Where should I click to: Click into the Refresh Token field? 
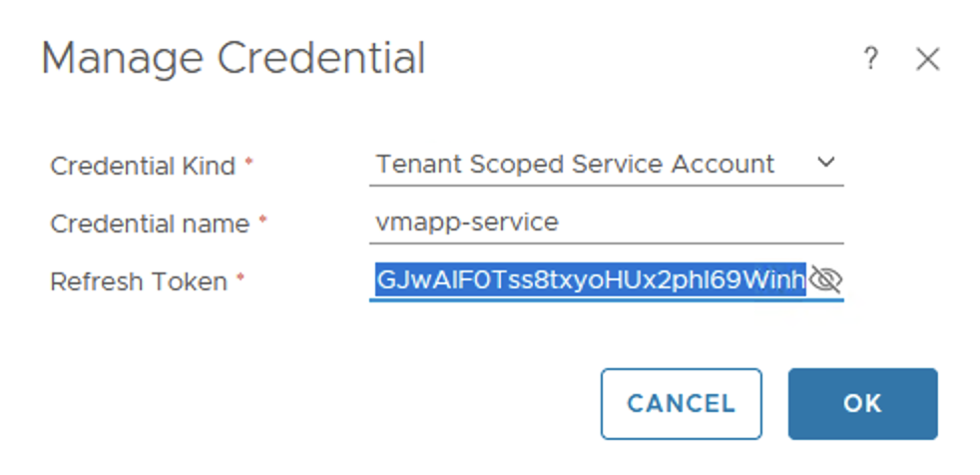[589, 281]
